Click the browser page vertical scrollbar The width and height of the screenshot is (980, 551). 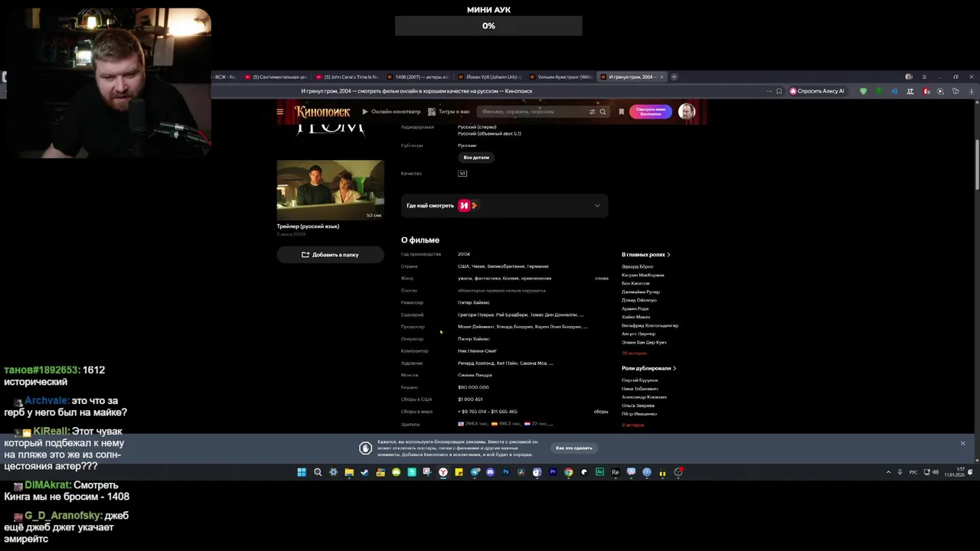(976, 165)
